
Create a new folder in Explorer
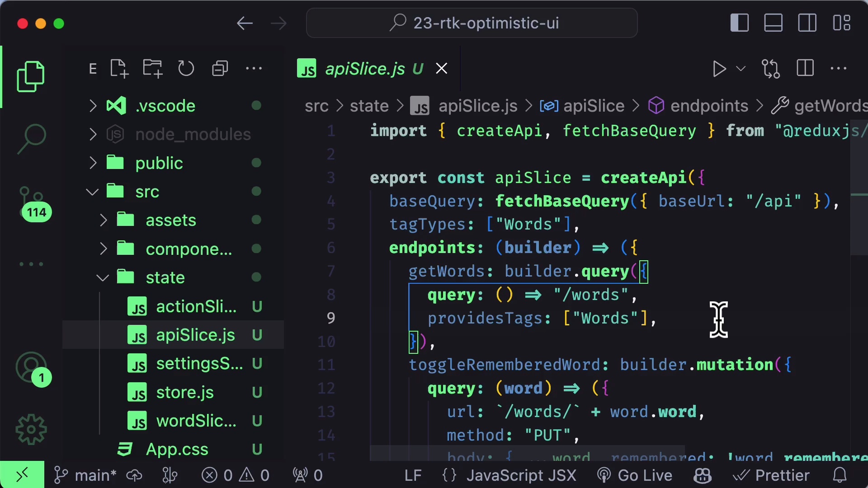(x=152, y=69)
